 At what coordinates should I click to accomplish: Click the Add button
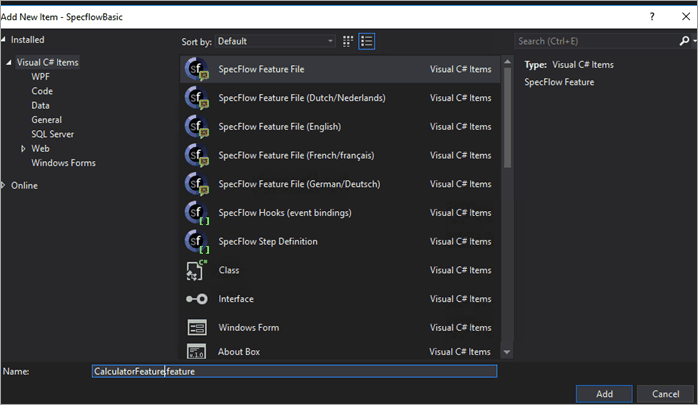[x=604, y=394]
